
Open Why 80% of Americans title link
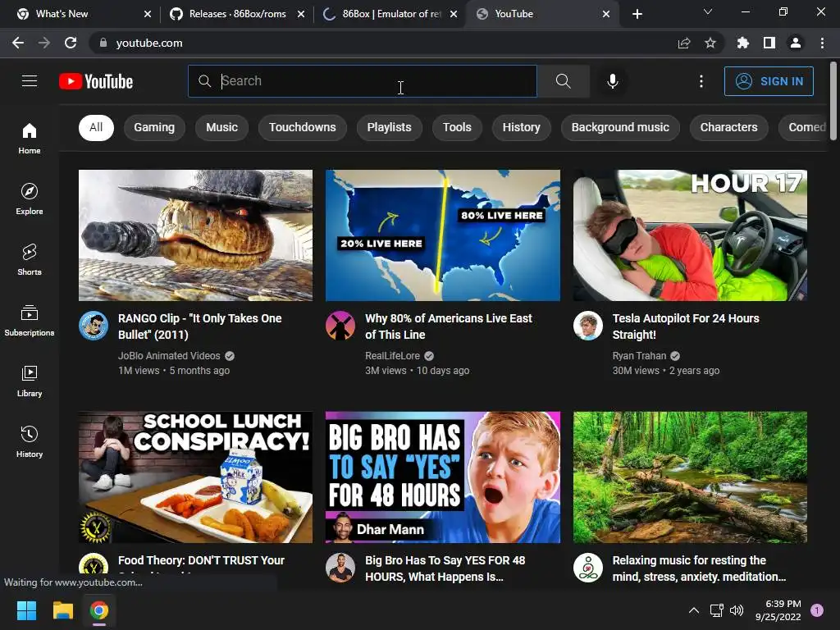click(x=449, y=326)
